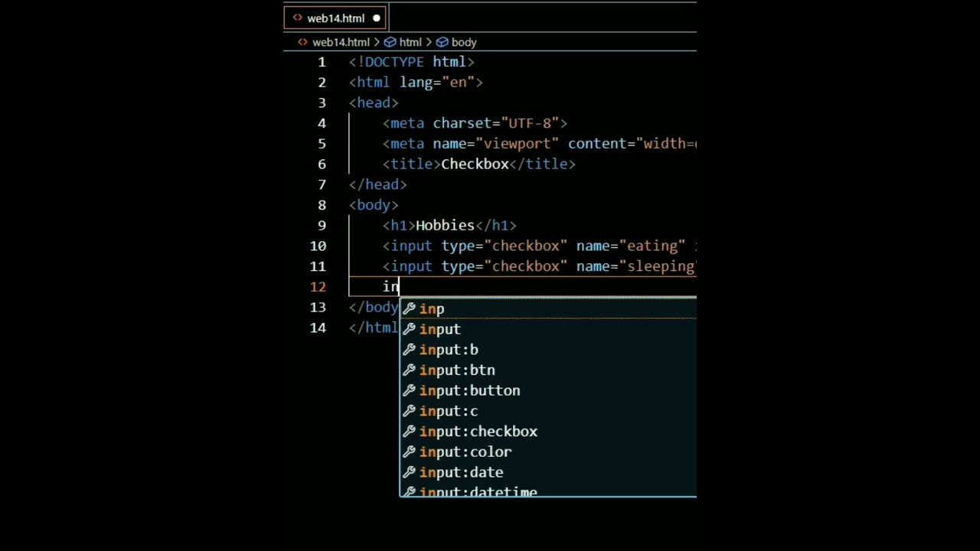The width and height of the screenshot is (980, 551).
Task: Place cursor after 'in' on line 12
Action: [x=400, y=287]
